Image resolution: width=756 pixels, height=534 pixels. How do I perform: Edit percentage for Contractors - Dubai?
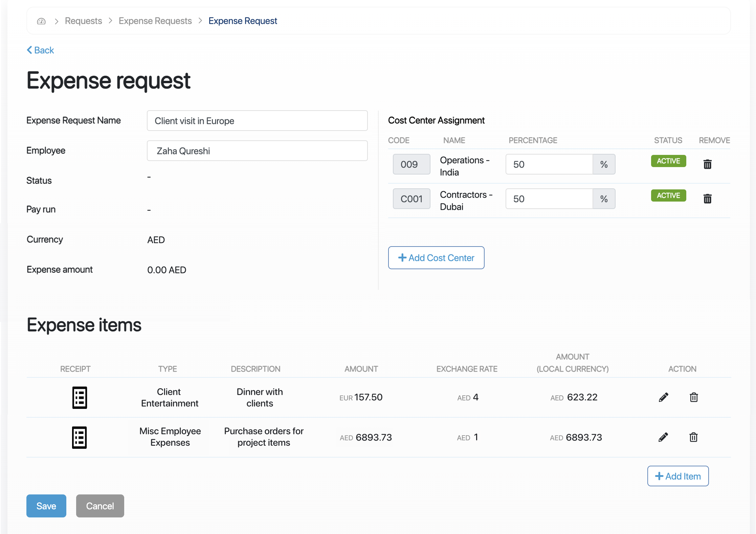tap(549, 199)
